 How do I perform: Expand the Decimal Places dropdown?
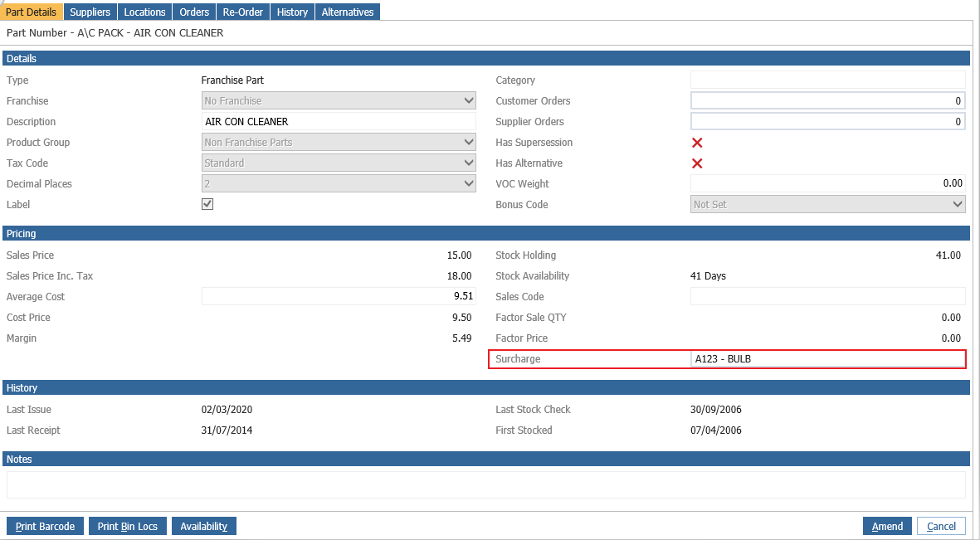[339, 184]
